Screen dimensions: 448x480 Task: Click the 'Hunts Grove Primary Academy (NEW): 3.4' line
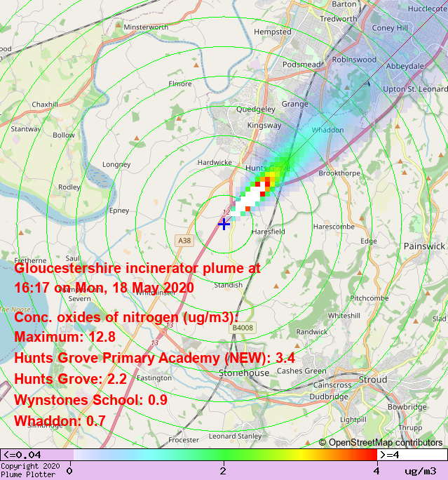point(154,358)
